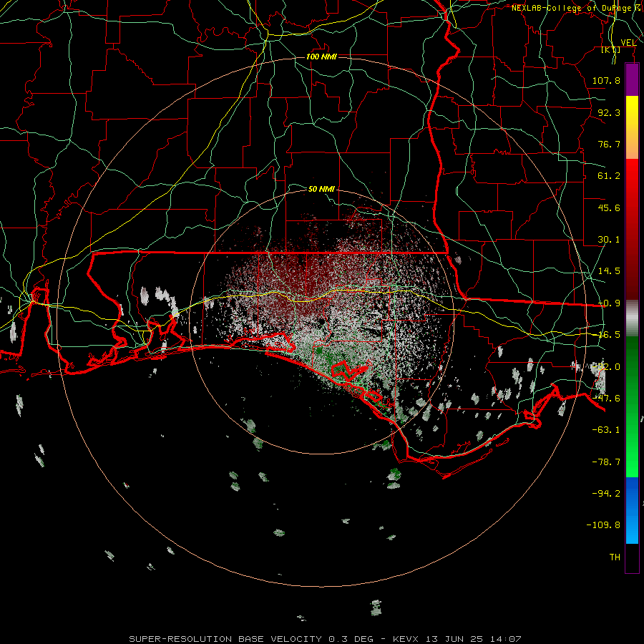Click the VEL legend title
This screenshot has height=644, width=644.
[628, 42]
